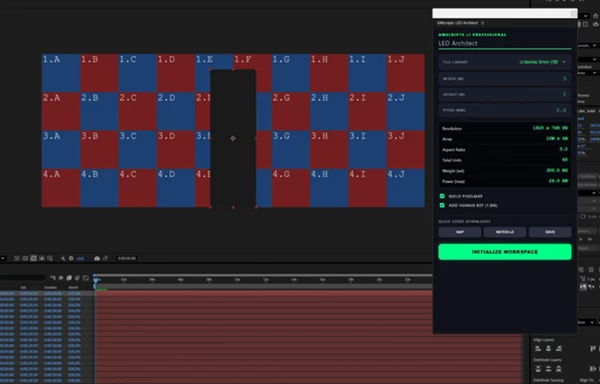Screen dimensions: 600x384
Task: Click the MAP codec download button
Action: pos(460,232)
